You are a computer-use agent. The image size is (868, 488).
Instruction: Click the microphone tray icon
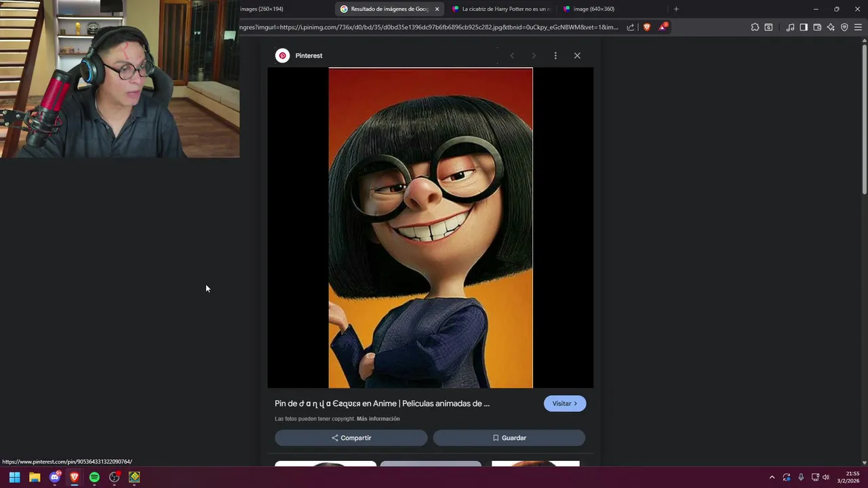coord(801,477)
